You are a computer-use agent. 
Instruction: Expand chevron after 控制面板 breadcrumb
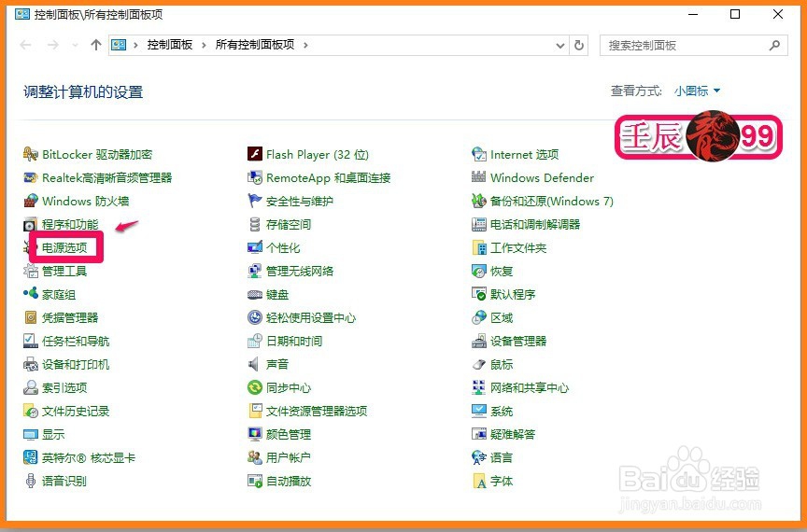(204, 46)
